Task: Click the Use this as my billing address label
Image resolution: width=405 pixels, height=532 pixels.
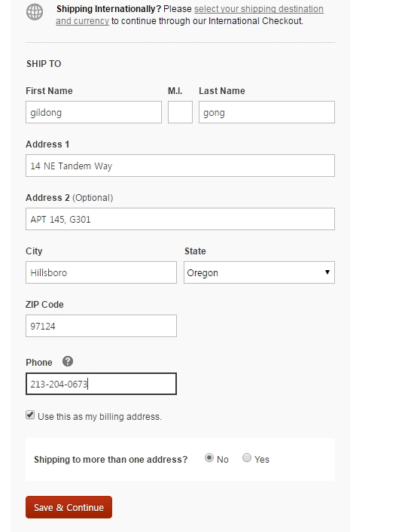Action: tap(99, 417)
